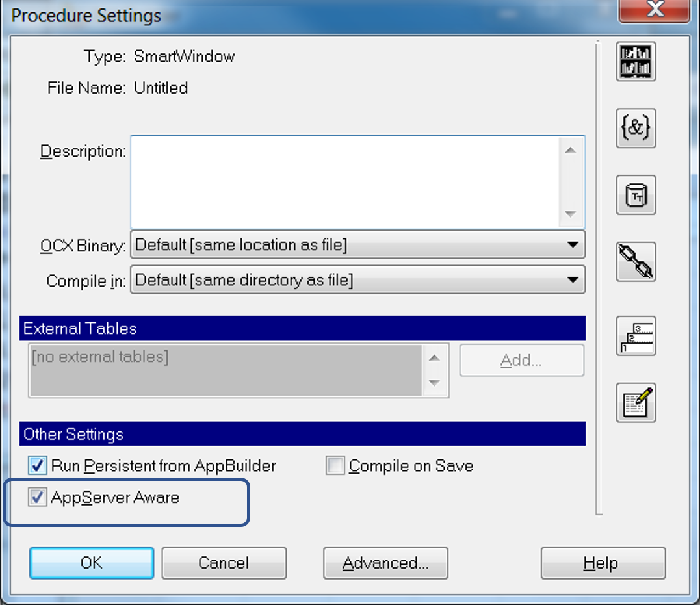This screenshot has width=700, height=605.
Task: Click Description scrollbar up arrow
Action: coord(570,151)
